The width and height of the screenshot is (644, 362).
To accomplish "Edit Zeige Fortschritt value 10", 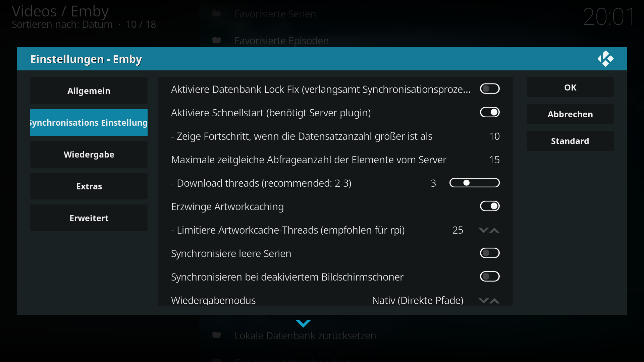I will coord(494,136).
